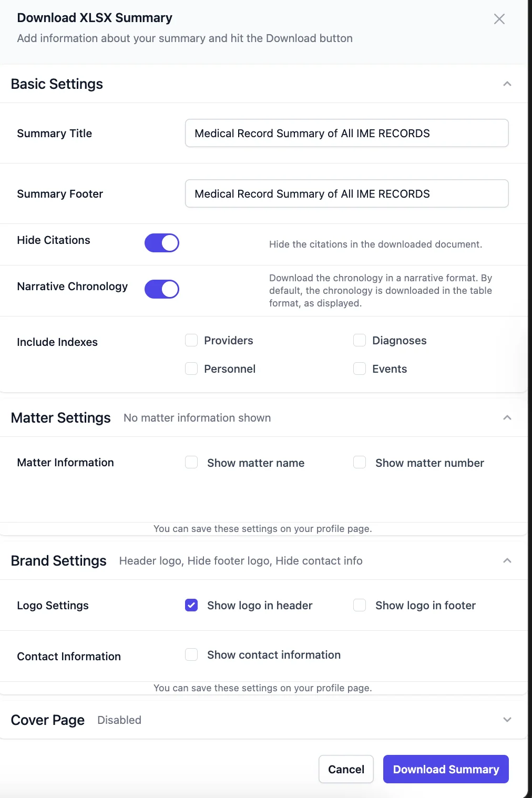Check Show logo in footer

click(x=360, y=606)
